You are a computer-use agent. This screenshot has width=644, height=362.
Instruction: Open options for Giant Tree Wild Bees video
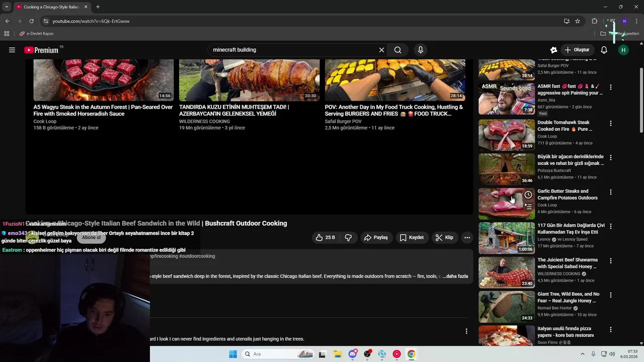click(x=611, y=295)
